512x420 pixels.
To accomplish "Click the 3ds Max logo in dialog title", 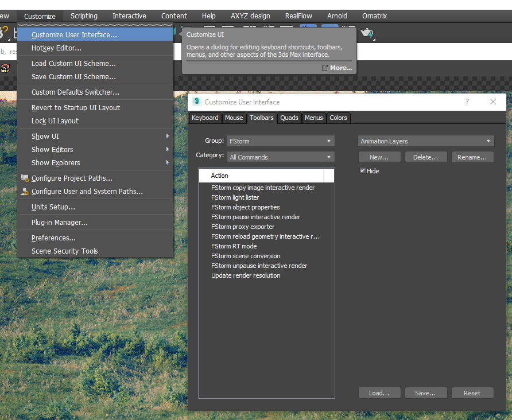I will [196, 102].
